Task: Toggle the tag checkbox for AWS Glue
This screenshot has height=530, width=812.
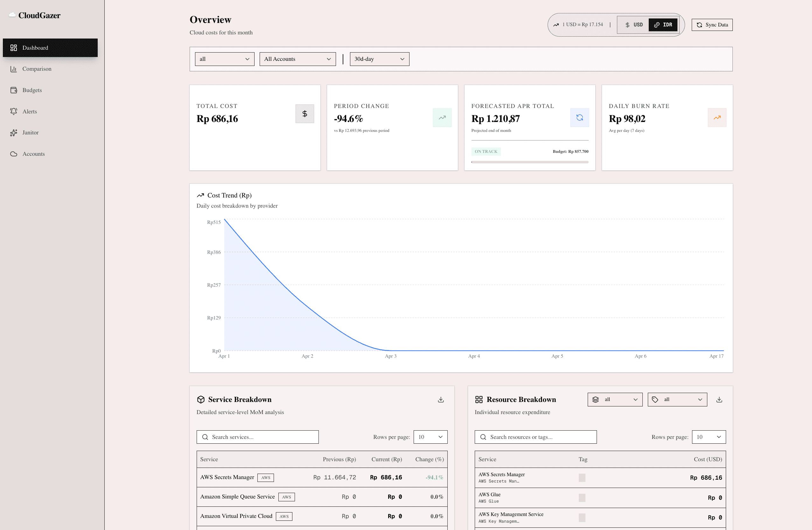Action: [x=581, y=498]
